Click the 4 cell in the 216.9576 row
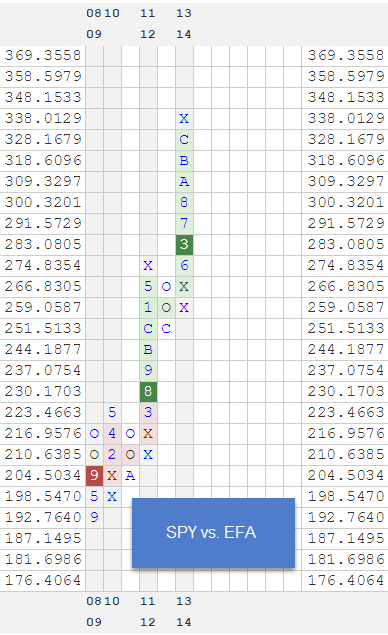Viewport: 388px width, 635px height. coord(112,434)
